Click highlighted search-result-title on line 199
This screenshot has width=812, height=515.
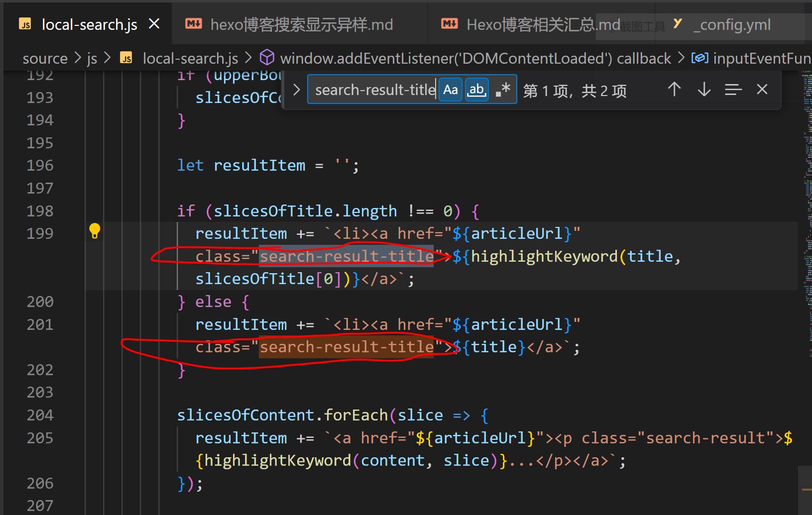coord(347,256)
